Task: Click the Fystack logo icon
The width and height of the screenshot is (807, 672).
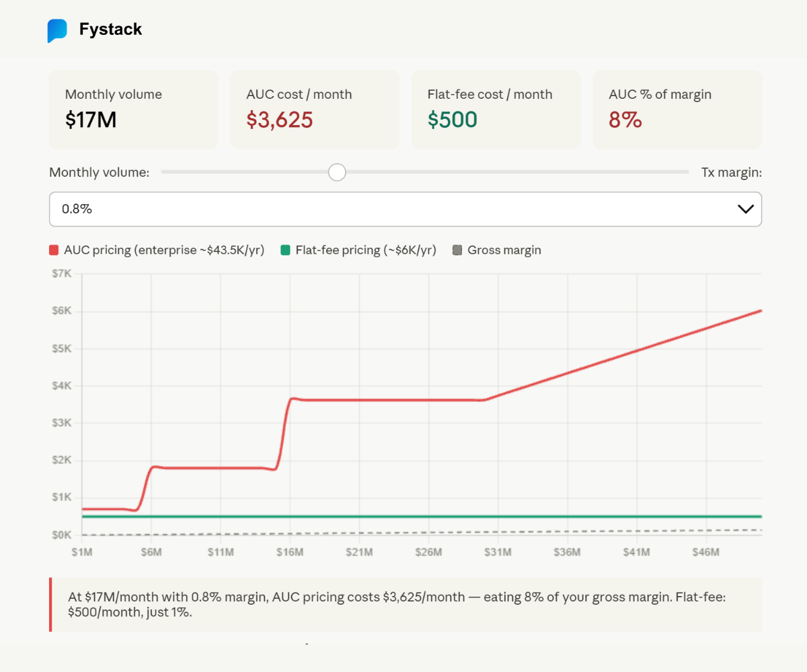Action: pyautogui.click(x=57, y=31)
